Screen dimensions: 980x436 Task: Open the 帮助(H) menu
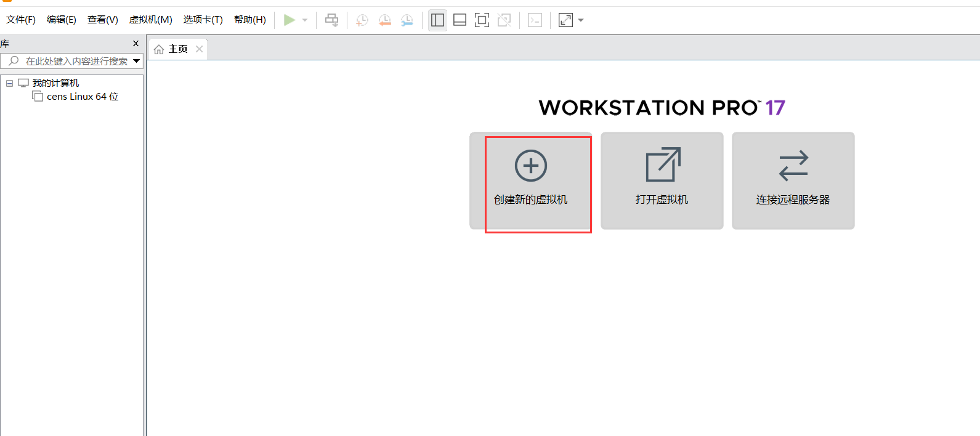click(250, 20)
